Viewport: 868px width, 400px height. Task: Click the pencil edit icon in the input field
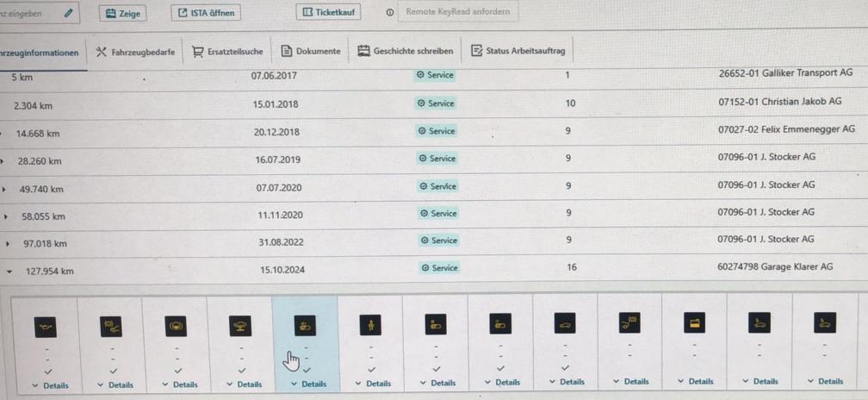click(x=69, y=13)
